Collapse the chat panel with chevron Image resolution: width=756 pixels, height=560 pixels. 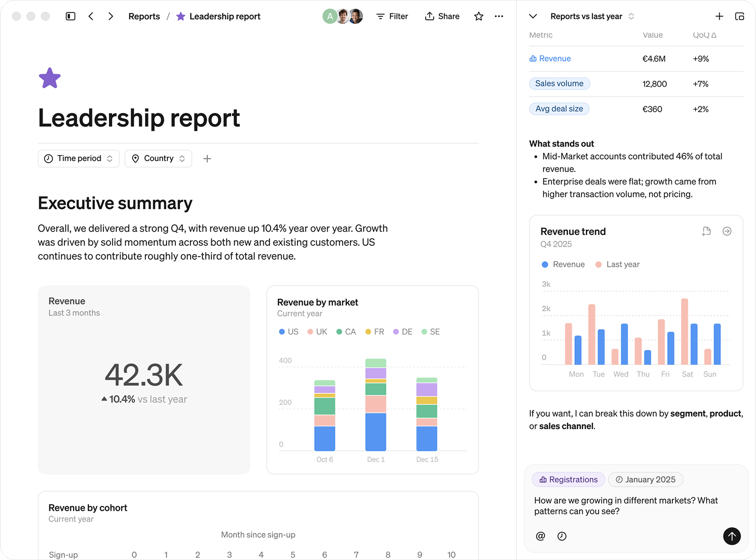click(533, 16)
